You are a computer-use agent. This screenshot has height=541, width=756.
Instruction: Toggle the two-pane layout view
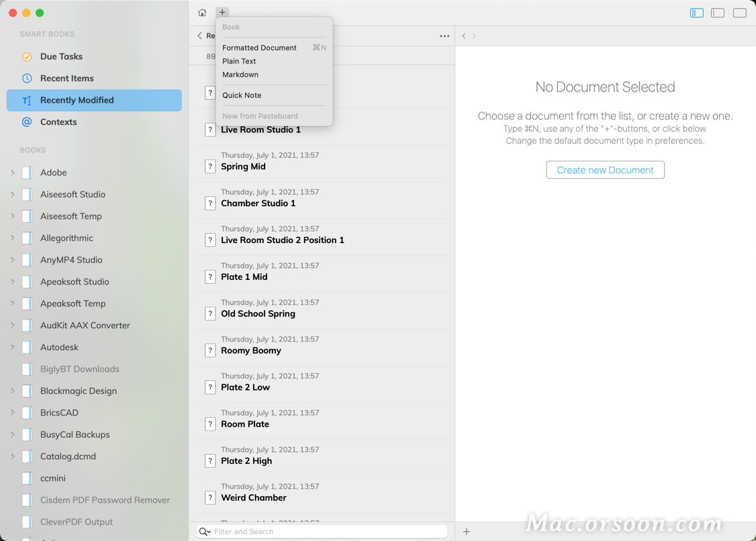coord(696,13)
